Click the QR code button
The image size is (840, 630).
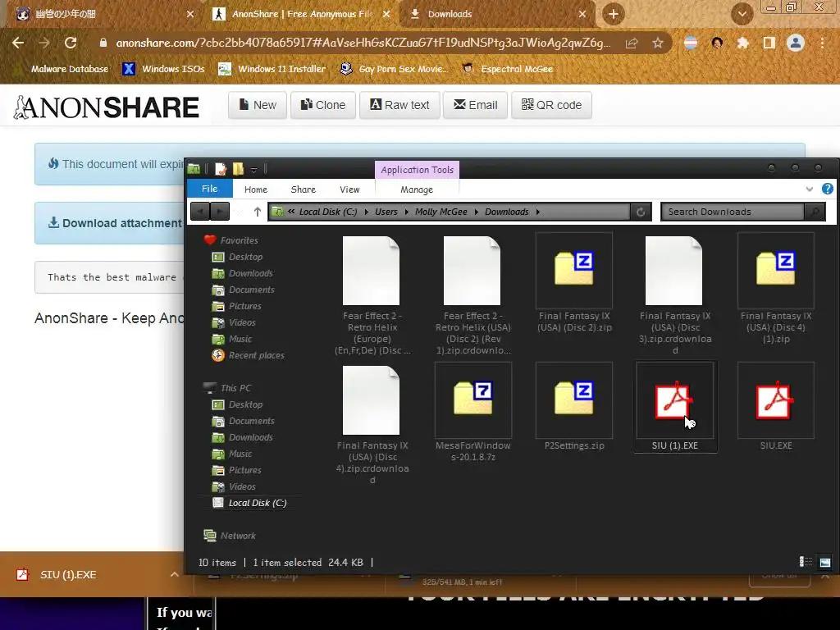(x=551, y=105)
